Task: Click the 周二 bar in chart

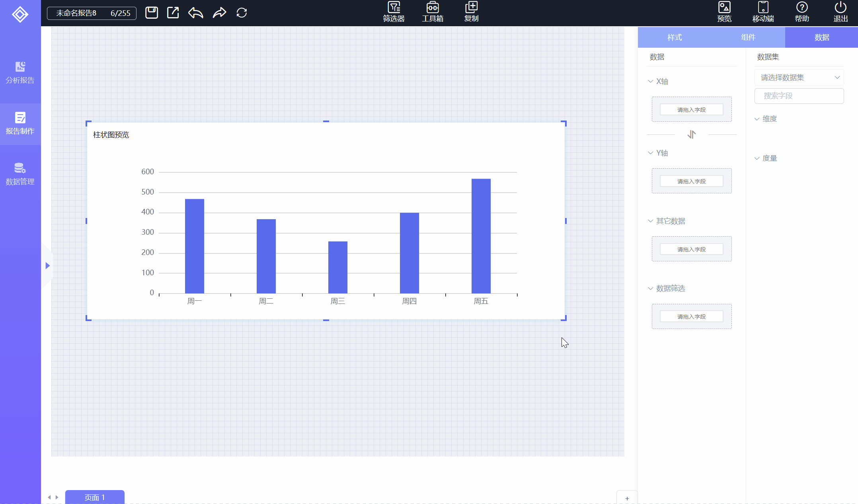Action: [266, 256]
